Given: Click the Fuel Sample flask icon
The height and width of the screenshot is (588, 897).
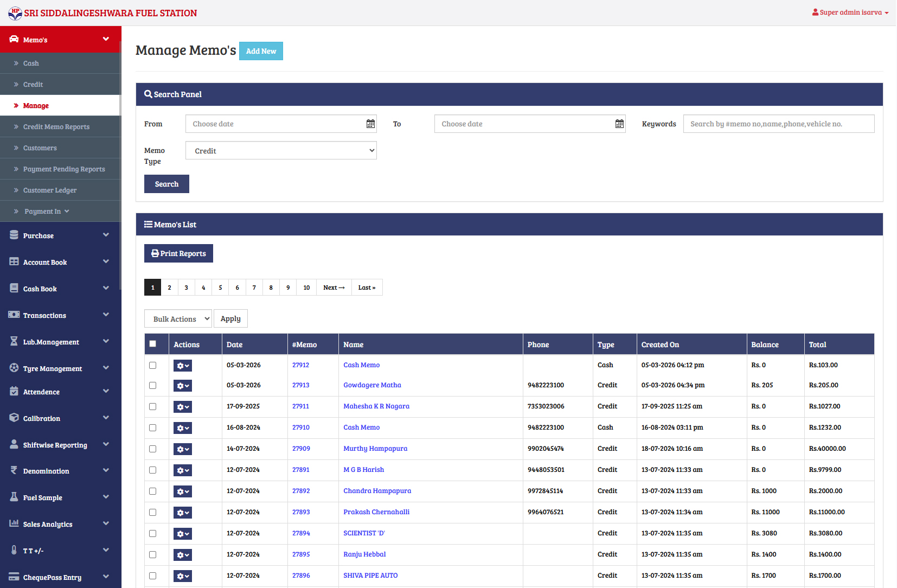Looking at the screenshot, I should 14,497.
